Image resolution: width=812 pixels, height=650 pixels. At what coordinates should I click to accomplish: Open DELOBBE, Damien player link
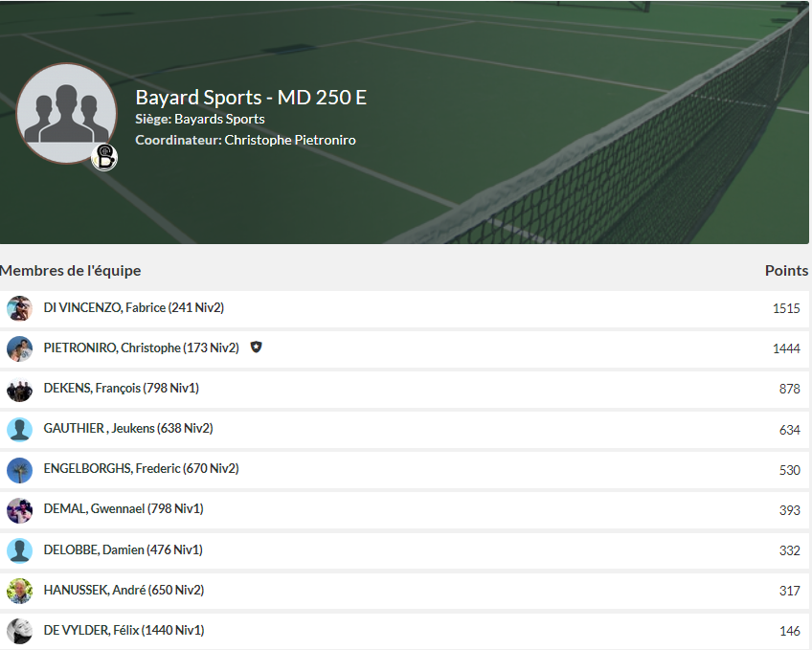click(x=123, y=549)
